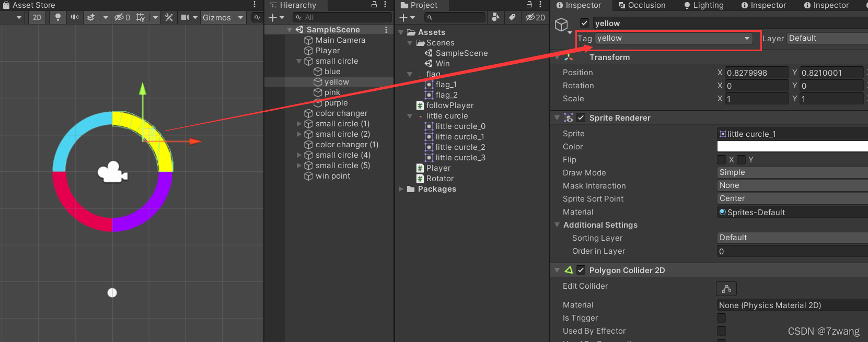Click Edit Collider button icon
This screenshot has height=342, width=868.
(x=726, y=289)
